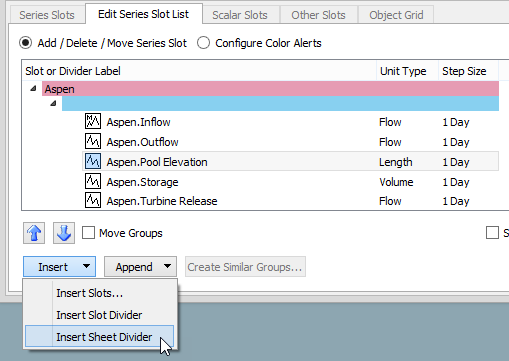Image resolution: width=509 pixels, height=361 pixels.
Task: Click the Aspen.Turbine Release slot icon
Action: [x=93, y=200]
